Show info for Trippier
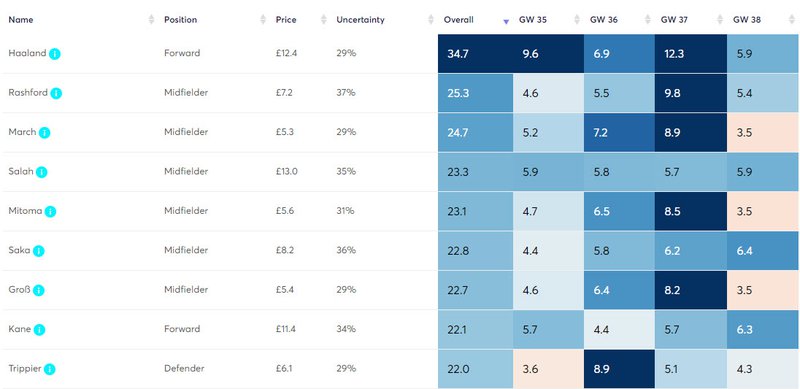Screen dimensions: 800x389 (49, 369)
